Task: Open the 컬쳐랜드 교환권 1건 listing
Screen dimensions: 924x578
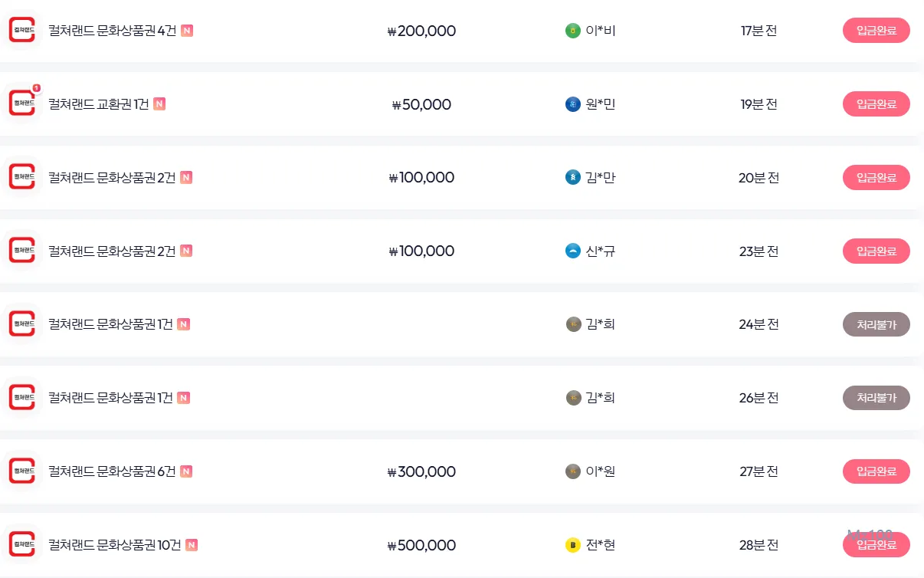Action: pyautogui.click(x=98, y=104)
